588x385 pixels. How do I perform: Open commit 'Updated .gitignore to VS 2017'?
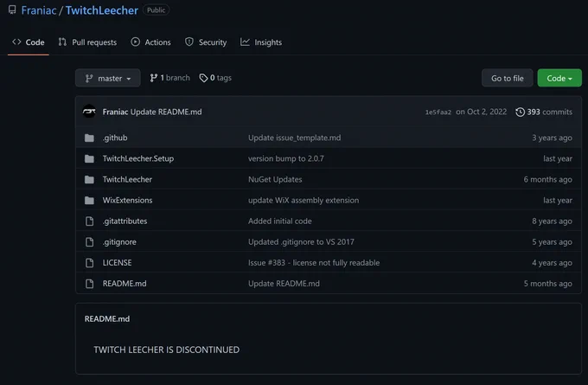coord(301,242)
